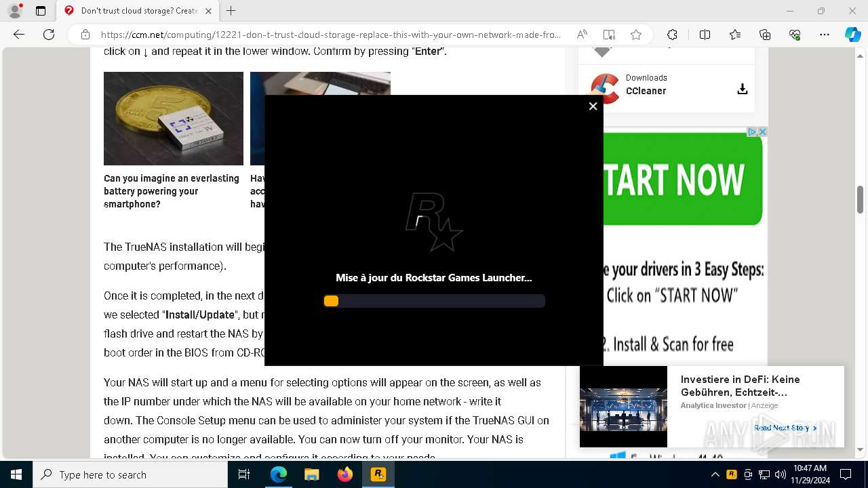
Task: Click the page vertical scrollbar thumb
Action: [x=861, y=200]
